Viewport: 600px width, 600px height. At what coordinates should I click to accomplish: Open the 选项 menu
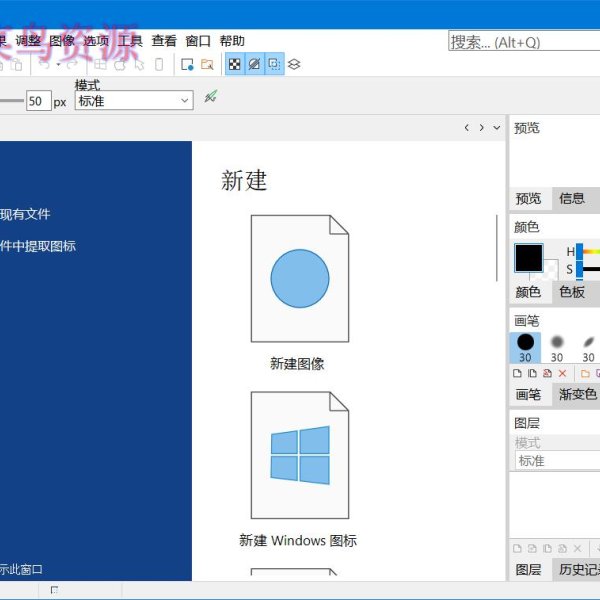pos(96,41)
